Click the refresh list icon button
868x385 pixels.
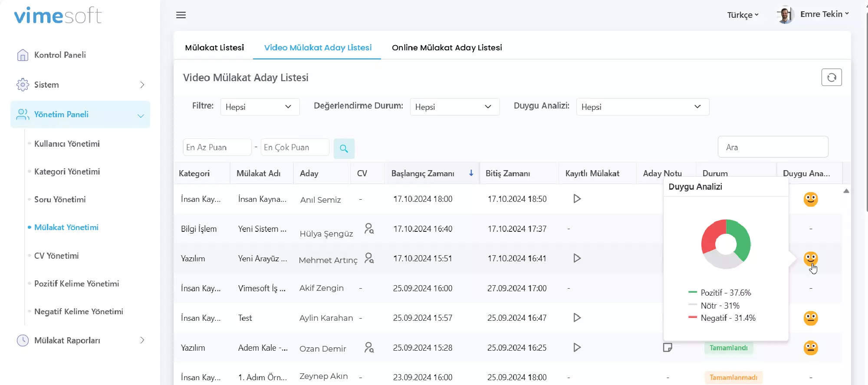[x=832, y=77]
